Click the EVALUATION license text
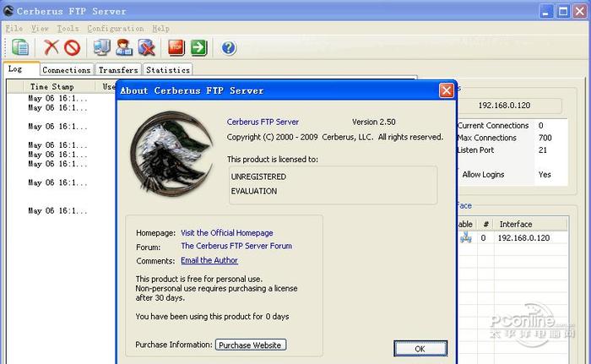The width and height of the screenshot is (591, 364). (x=254, y=191)
